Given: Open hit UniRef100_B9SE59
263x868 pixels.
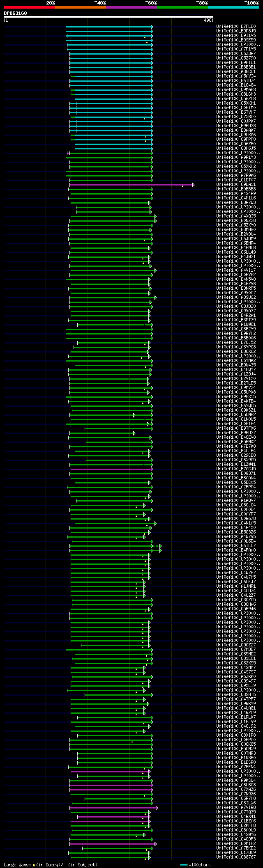Looking at the screenshot, I should click(236, 40).
